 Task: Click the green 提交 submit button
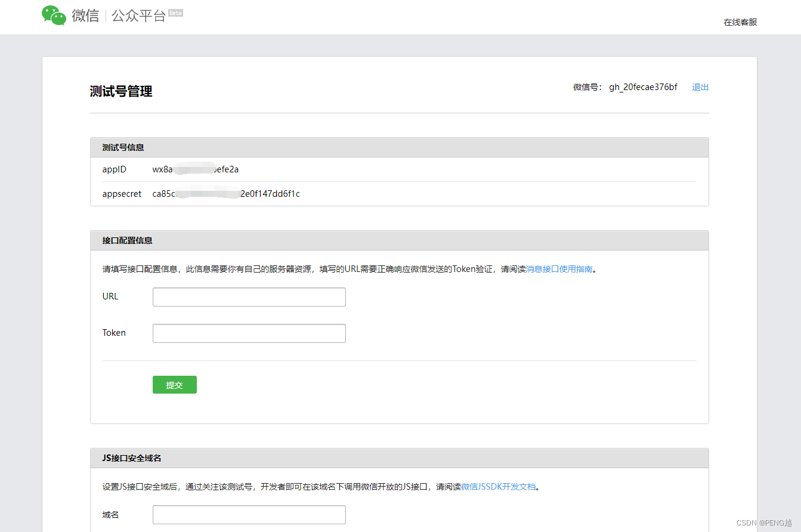[175, 385]
